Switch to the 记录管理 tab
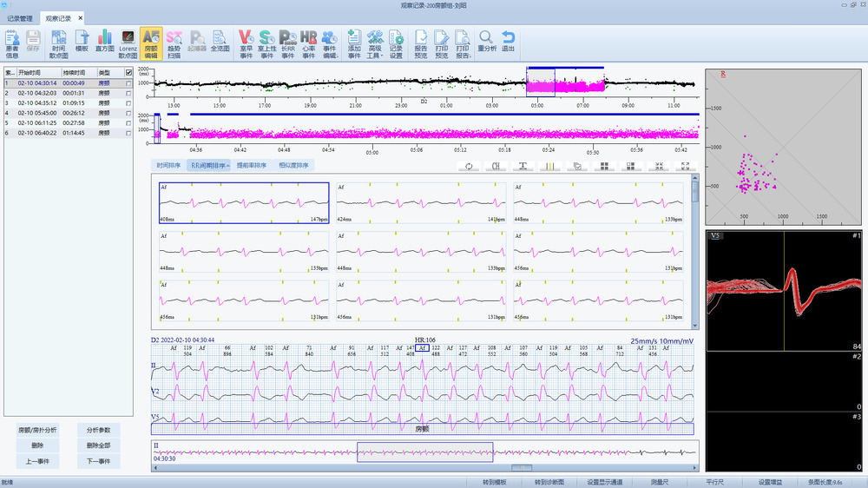 (20, 17)
